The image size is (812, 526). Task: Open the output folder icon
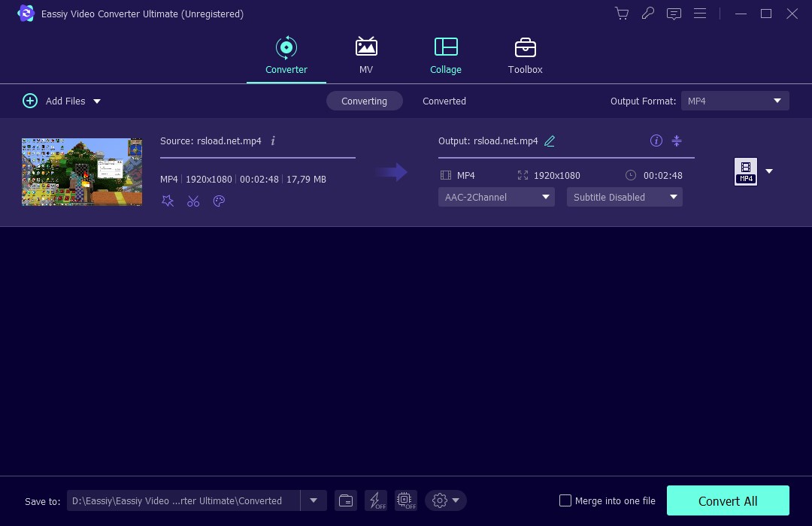pyautogui.click(x=345, y=500)
